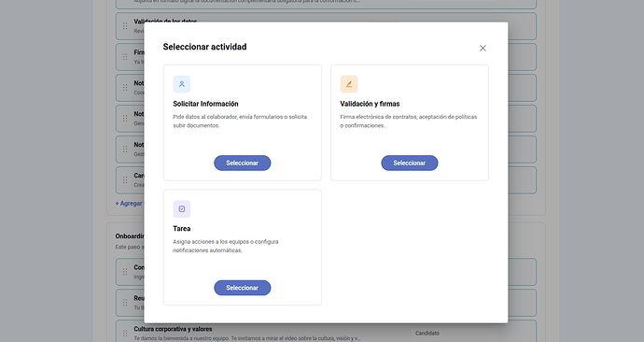Select the Solicitar información activity
The height and width of the screenshot is (342, 644).
[243, 163]
